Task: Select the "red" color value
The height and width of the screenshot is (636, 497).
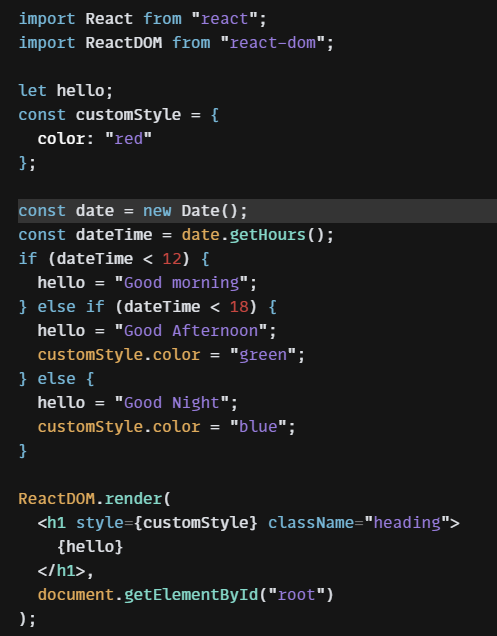Action: coord(128,139)
